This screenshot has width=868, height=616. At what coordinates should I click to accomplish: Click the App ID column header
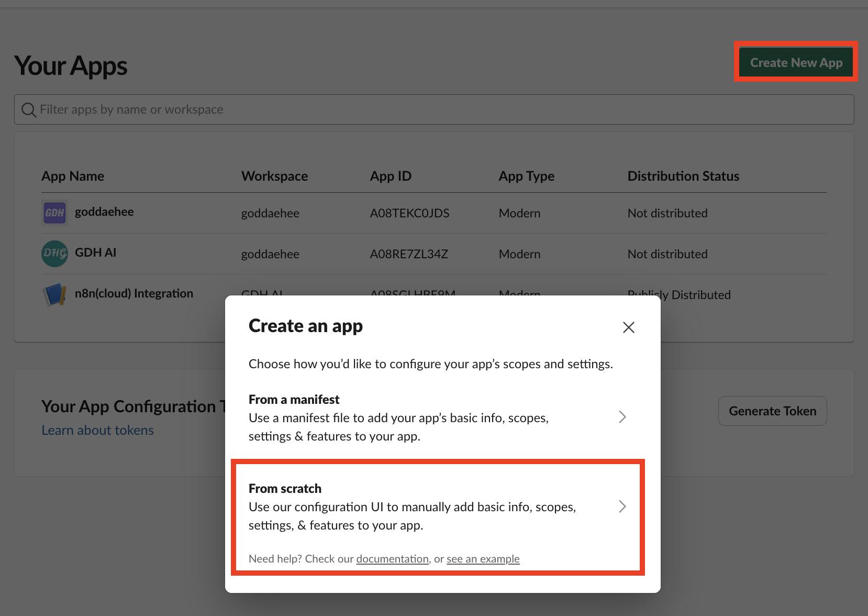(391, 176)
